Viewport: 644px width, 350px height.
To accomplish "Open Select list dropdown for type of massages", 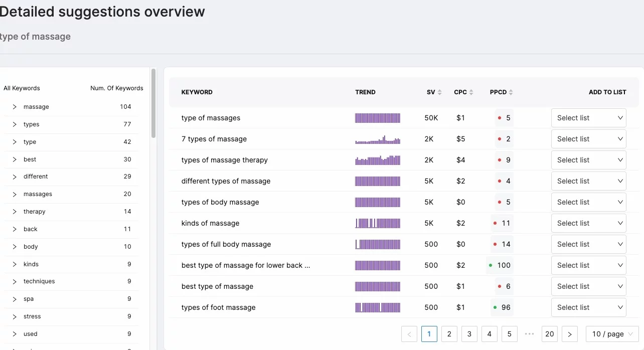I will coord(588,118).
